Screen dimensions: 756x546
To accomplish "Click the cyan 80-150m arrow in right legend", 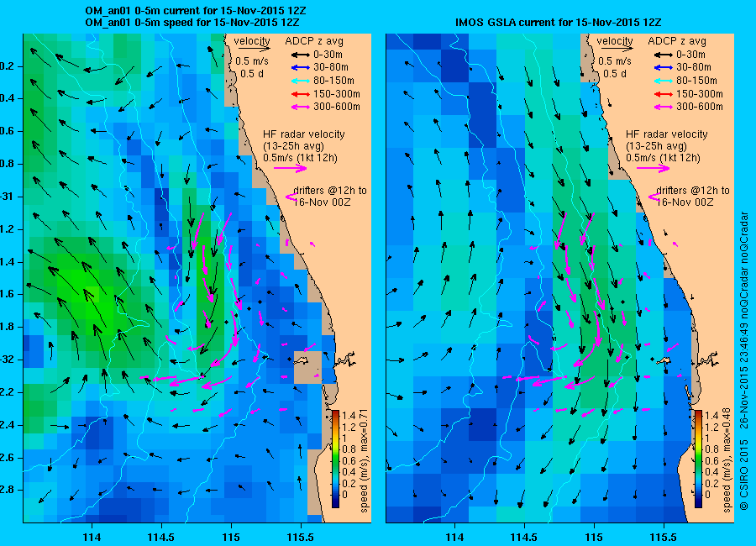I will pyautogui.click(x=664, y=81).
